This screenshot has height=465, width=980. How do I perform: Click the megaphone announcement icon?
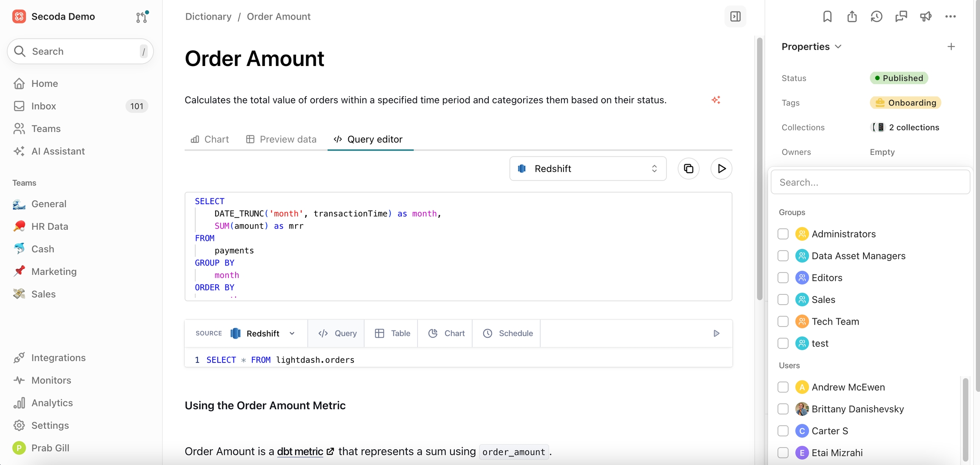click(x=926, y=17)
